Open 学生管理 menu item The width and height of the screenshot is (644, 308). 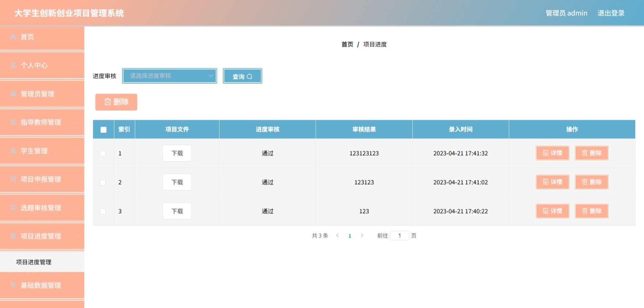coord(42,151)
